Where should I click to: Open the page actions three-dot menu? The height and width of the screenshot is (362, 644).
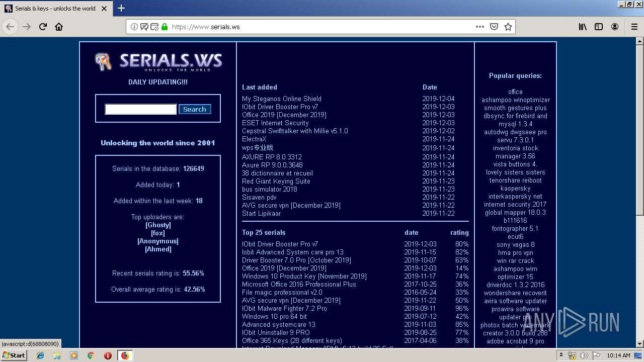pos(480,27)
